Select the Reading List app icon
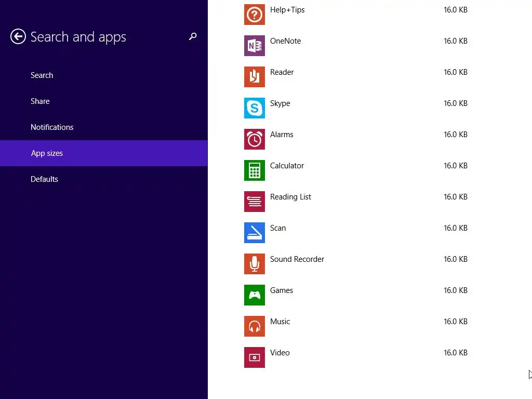532x399 pixels. coord(255,202)
